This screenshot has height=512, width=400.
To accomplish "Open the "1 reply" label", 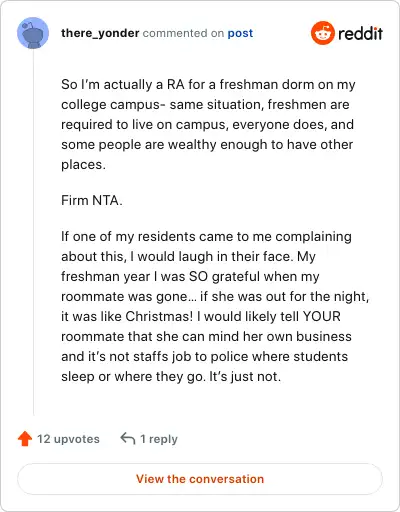I will 159,439.
